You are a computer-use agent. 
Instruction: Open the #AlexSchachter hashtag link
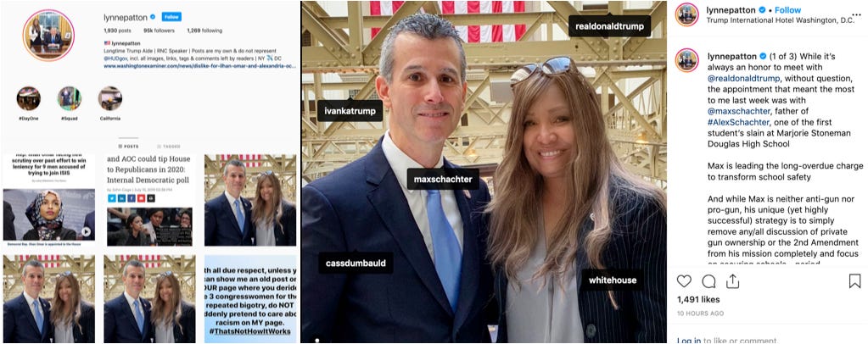click(x=734, y=122)
